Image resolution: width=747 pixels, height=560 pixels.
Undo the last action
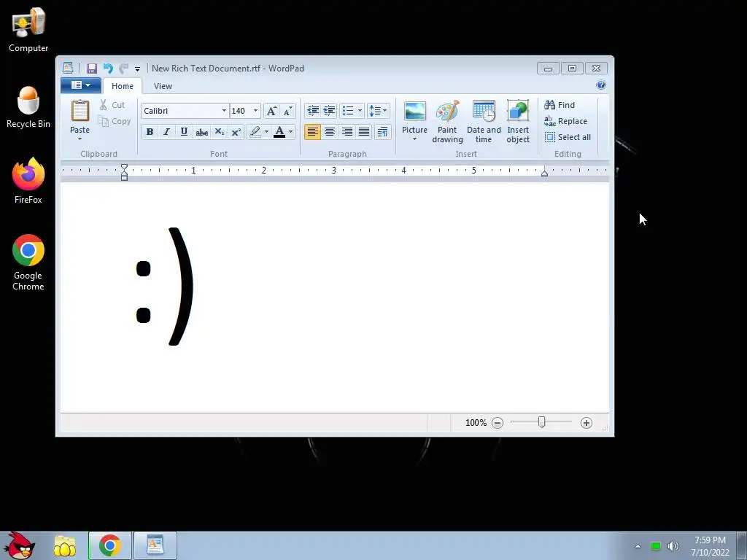click(108, 69)
